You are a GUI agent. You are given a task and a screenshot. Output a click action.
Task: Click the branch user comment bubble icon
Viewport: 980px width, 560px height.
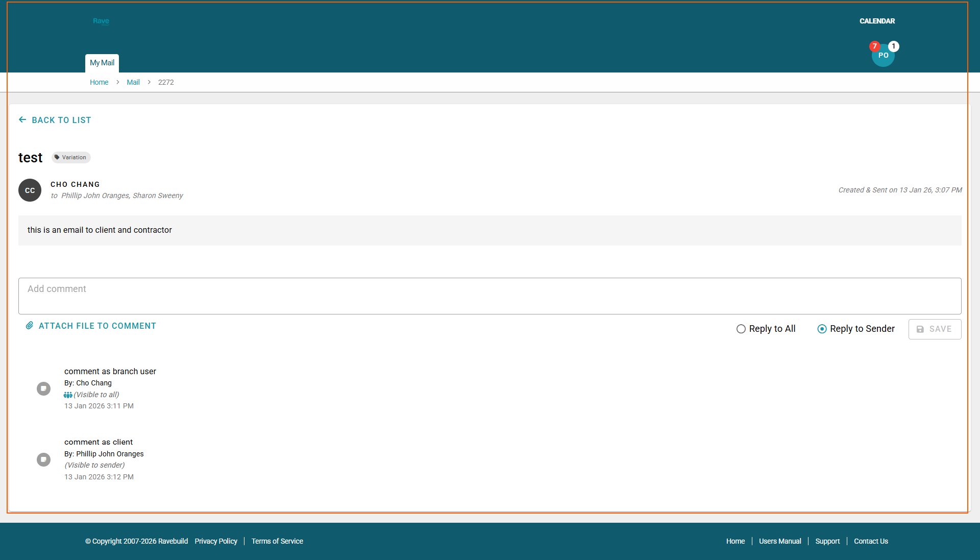[44, 389]
